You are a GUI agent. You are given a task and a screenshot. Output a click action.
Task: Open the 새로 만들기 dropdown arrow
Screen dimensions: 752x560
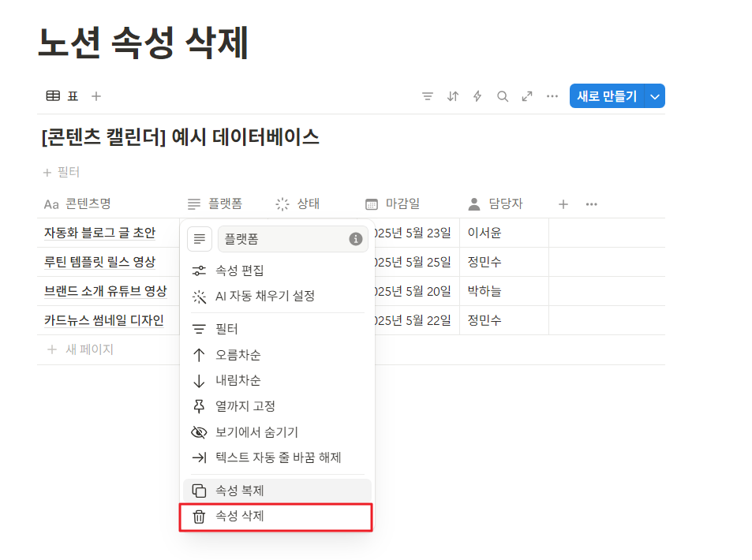click(x=656, y=95)
